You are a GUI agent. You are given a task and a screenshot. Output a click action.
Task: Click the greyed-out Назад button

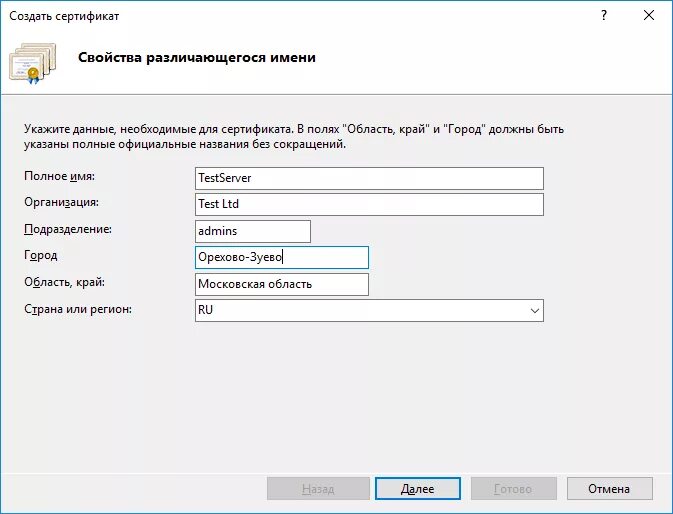click(318, 489)
